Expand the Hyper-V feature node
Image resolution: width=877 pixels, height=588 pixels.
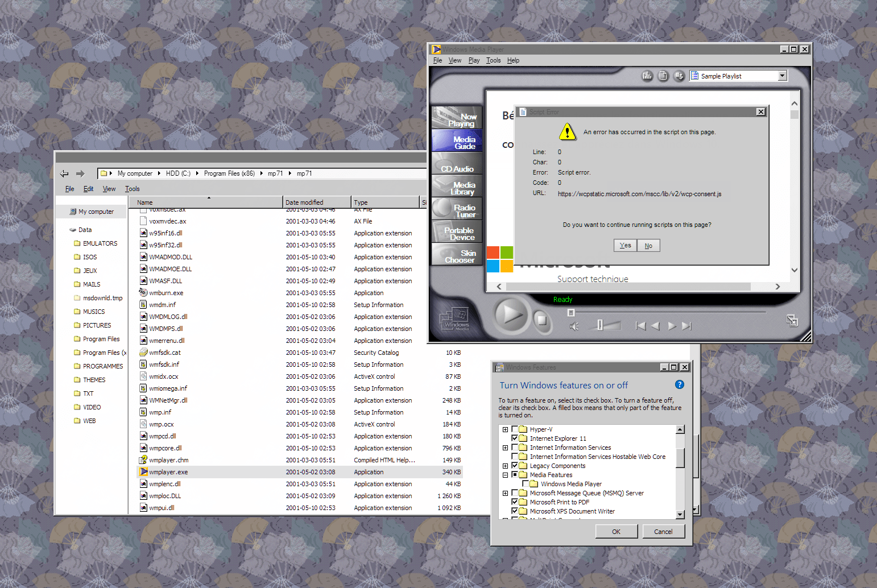(505, 429)
